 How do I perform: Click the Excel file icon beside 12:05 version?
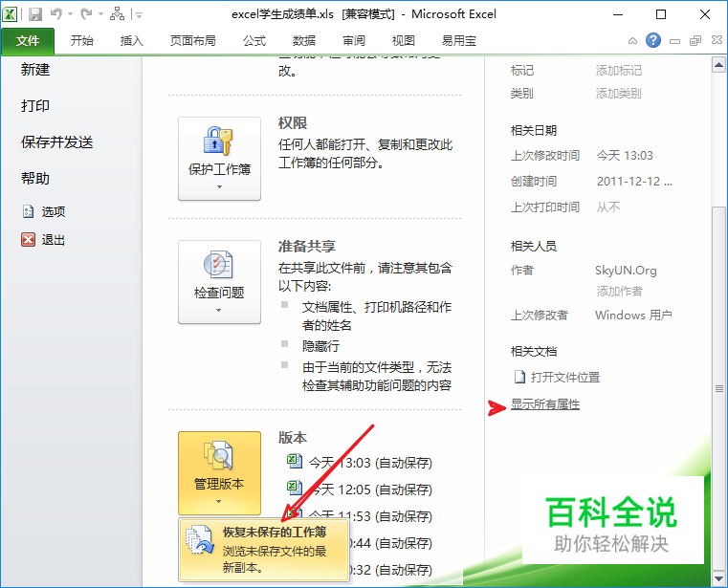tap(295, 488)
